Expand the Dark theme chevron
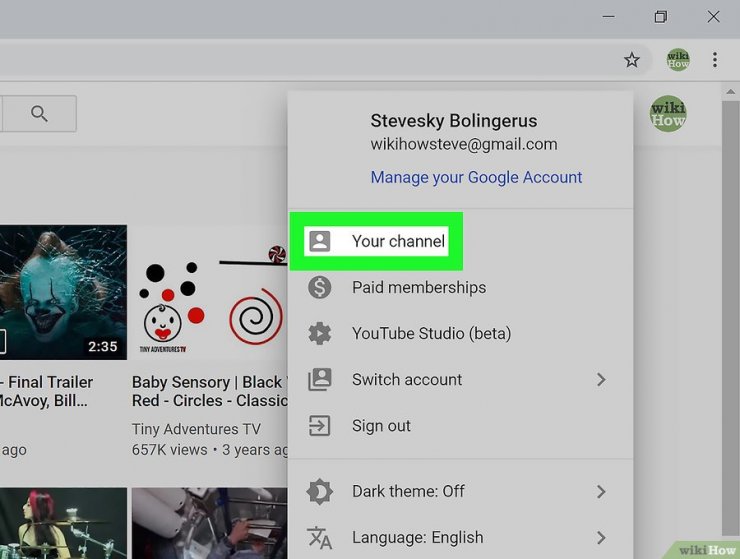Screen dimensions: 740x559 [601, 491]
